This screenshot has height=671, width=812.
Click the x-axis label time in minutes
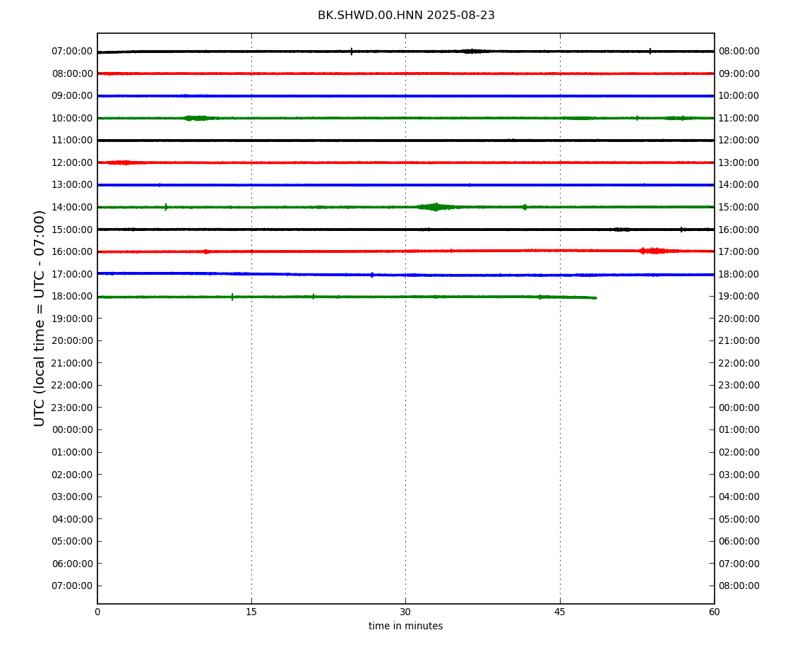405,626
